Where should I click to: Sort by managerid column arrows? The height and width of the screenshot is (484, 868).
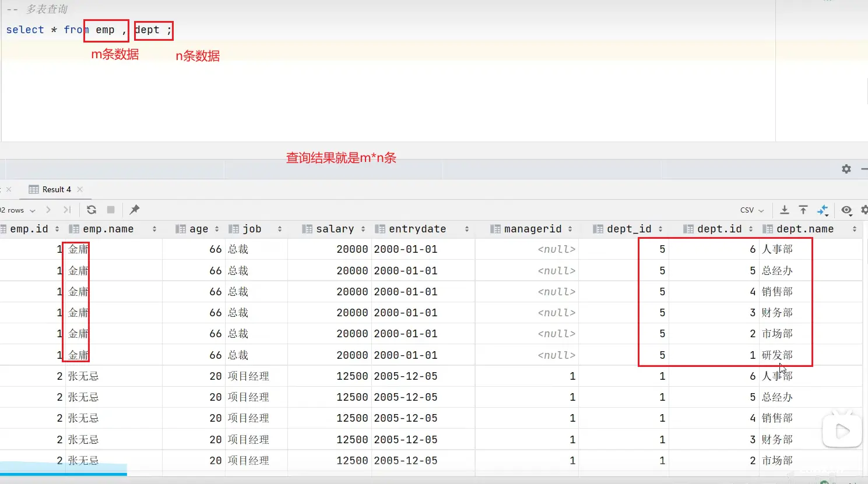[570, 229]
